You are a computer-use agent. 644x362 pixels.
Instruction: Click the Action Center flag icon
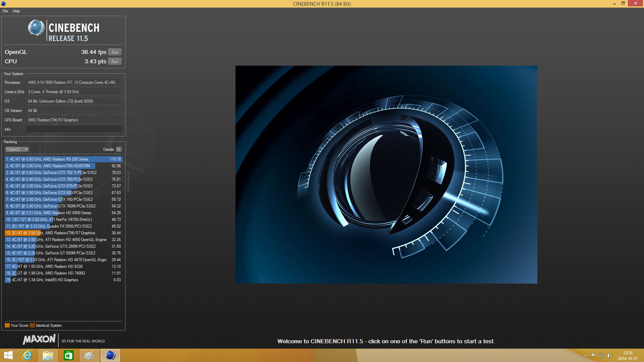[x=593, y=356]
